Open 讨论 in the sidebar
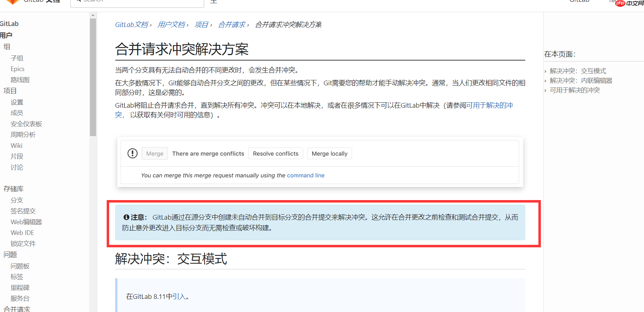The height and width of the screenshot is (312, 644). (17, 167)
